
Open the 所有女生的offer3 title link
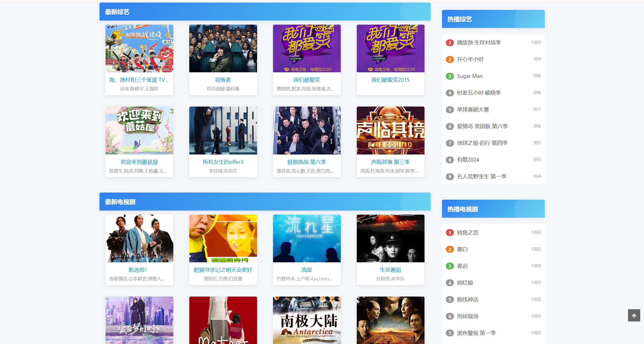223,162
